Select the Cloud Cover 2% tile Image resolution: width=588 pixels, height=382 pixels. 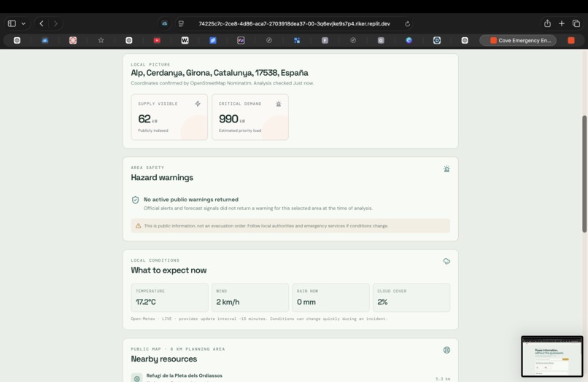point(411,297)
